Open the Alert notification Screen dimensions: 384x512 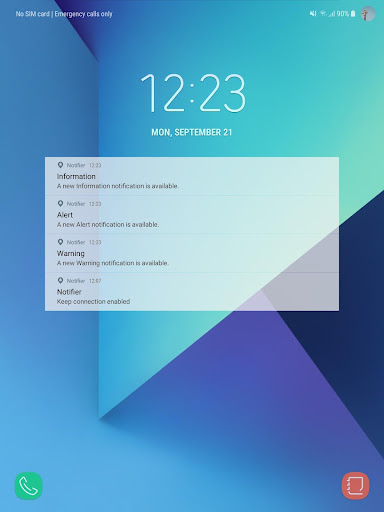(x=192, y=215)
